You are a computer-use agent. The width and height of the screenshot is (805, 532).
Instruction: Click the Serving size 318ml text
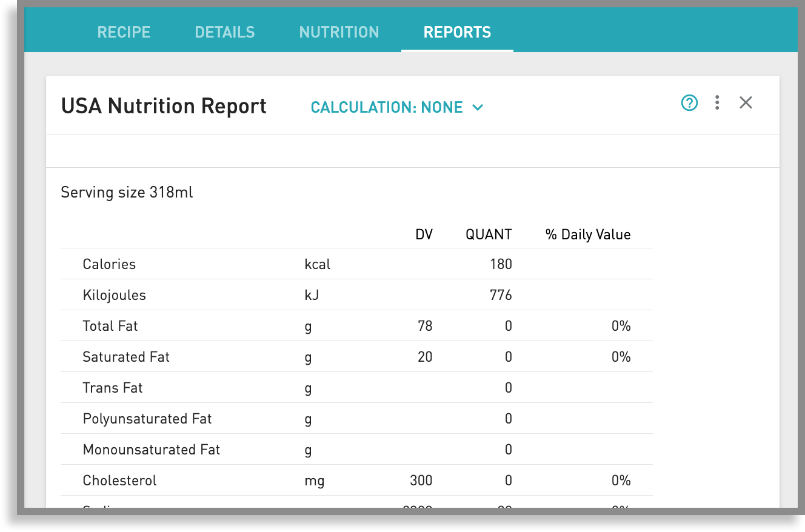(x=126, y=192)
